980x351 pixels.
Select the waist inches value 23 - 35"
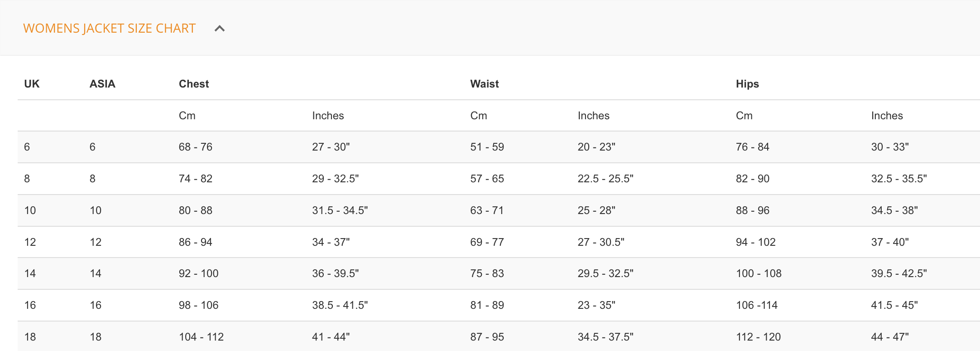[596, 305]
